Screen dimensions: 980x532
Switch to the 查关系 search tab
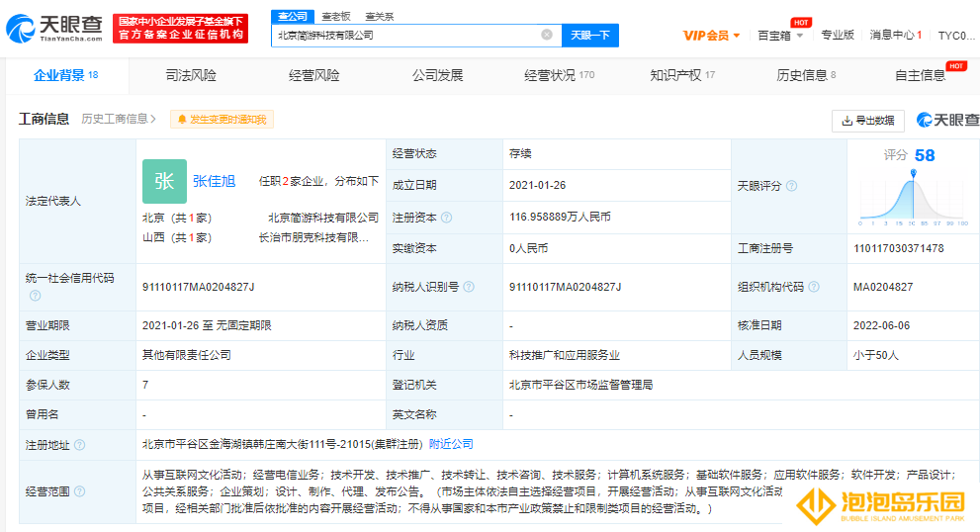coord(380,16)
